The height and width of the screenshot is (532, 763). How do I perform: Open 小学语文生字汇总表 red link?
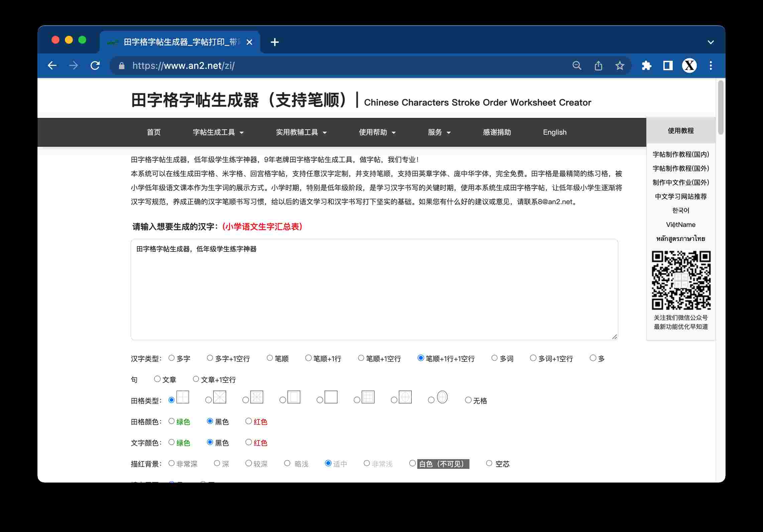click(262, 227)
